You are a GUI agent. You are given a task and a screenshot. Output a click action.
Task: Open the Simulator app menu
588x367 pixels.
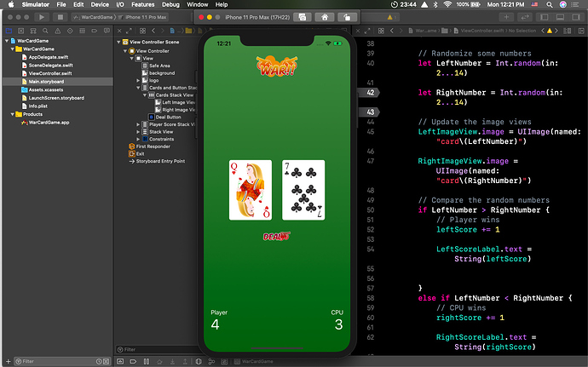tap(36, 4)
